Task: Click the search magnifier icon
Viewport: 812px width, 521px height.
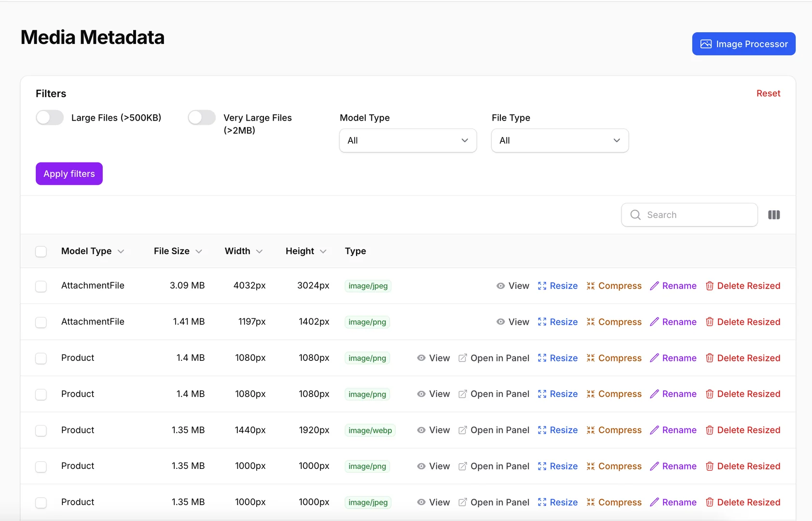Action: point(634,215)
